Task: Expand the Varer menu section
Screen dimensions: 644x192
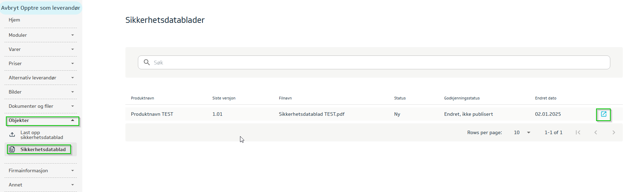Action: click(41, 49)
